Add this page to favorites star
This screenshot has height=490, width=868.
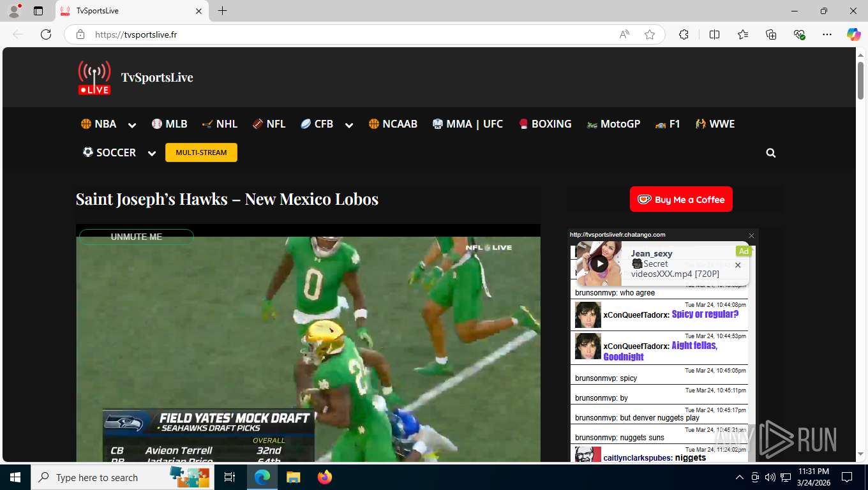pyautogui.click(x=650, y=34)
